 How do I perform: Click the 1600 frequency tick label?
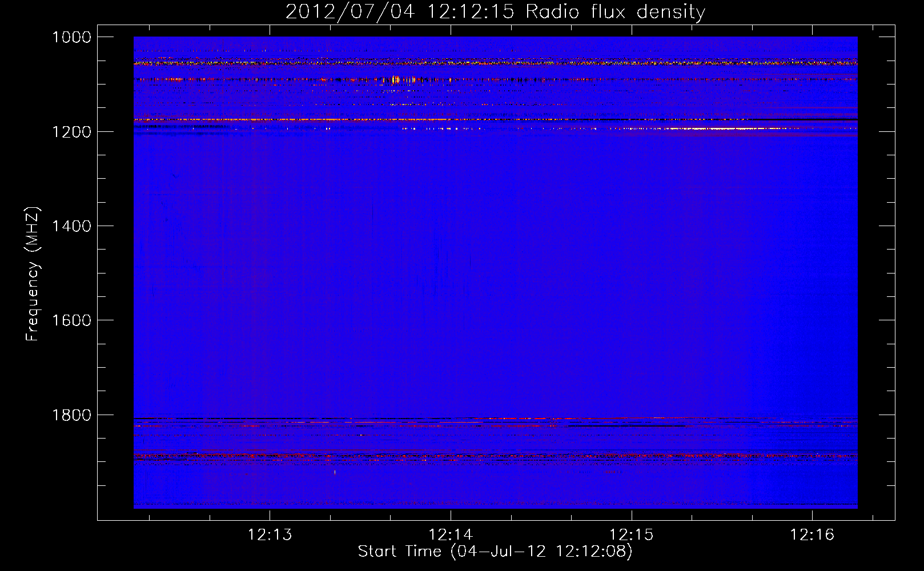tap(71, 320)
